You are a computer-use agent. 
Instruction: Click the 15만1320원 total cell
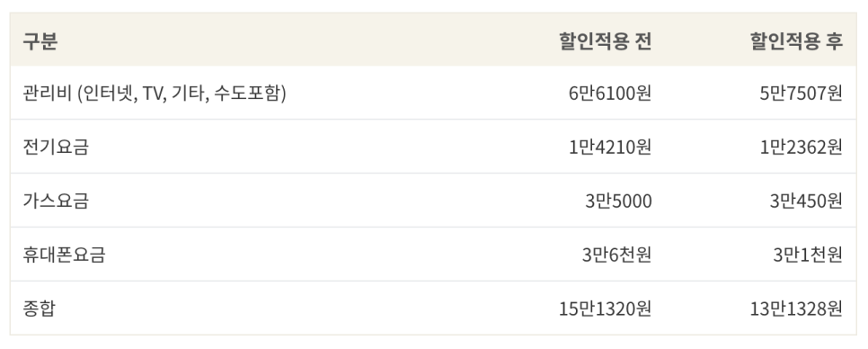tap(605, 308)
